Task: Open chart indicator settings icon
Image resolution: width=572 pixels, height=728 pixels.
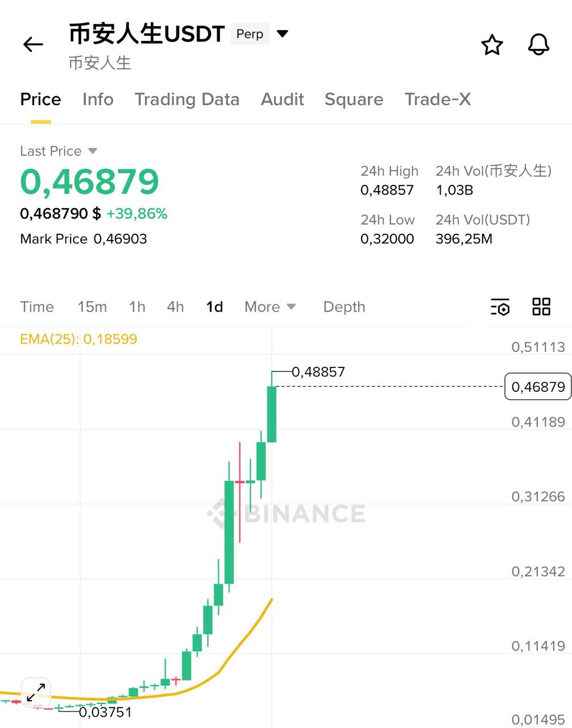Action: (x=500, y=307)
